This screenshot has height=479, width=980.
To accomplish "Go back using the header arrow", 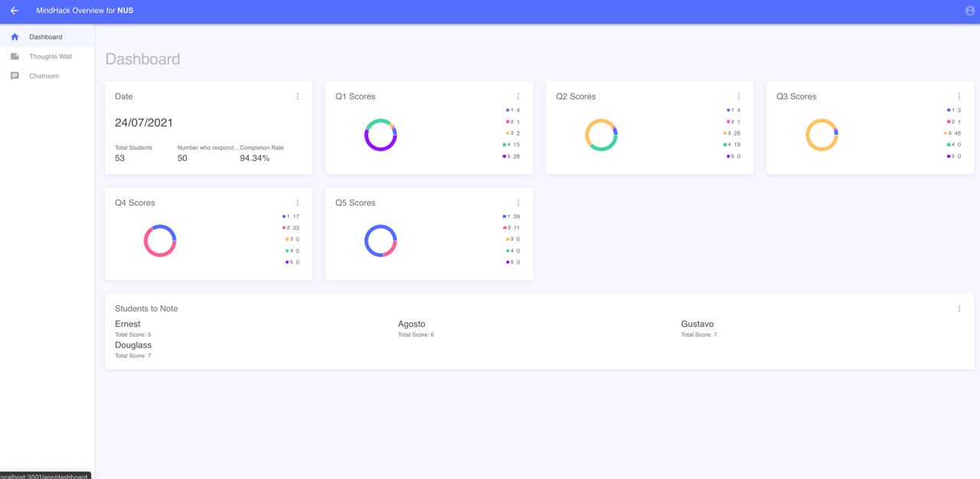I will pos(14,11).
